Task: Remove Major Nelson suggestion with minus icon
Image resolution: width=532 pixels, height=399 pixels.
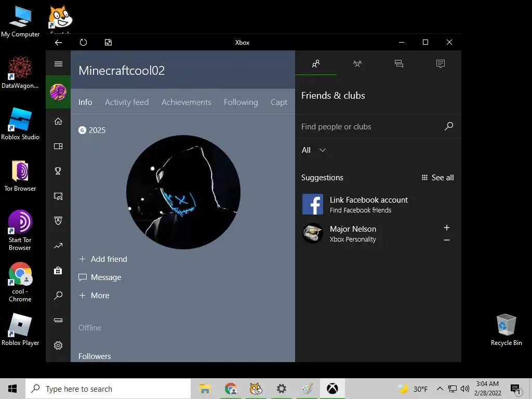Action: coord(447,240)
